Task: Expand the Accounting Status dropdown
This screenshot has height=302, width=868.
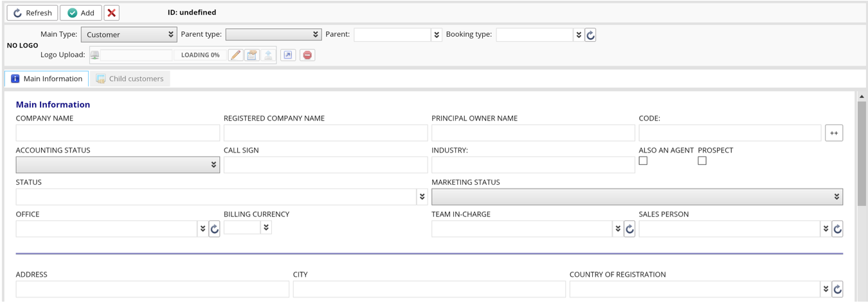Action: (x=118, y=165)
